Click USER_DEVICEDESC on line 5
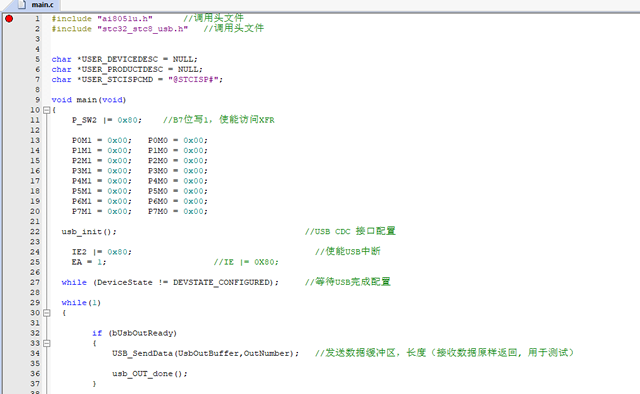Image resolution: width=640 pixels, height=394 pixels. click(x=120, y=59)
